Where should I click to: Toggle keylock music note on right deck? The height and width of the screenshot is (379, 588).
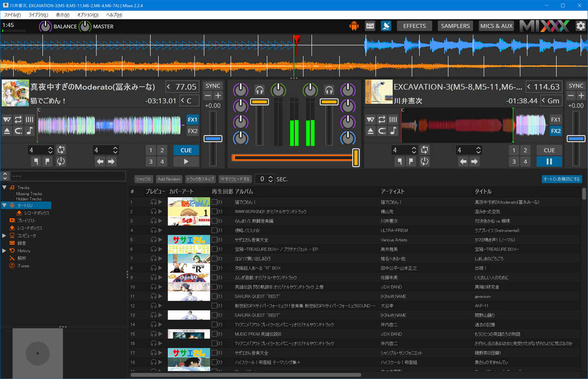click(393, 131)
